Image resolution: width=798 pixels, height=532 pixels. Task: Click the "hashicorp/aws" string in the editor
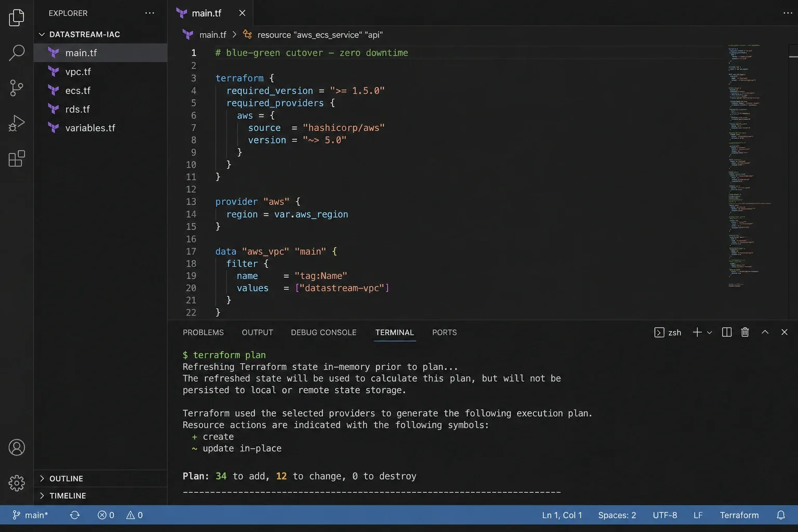point(343,128)
